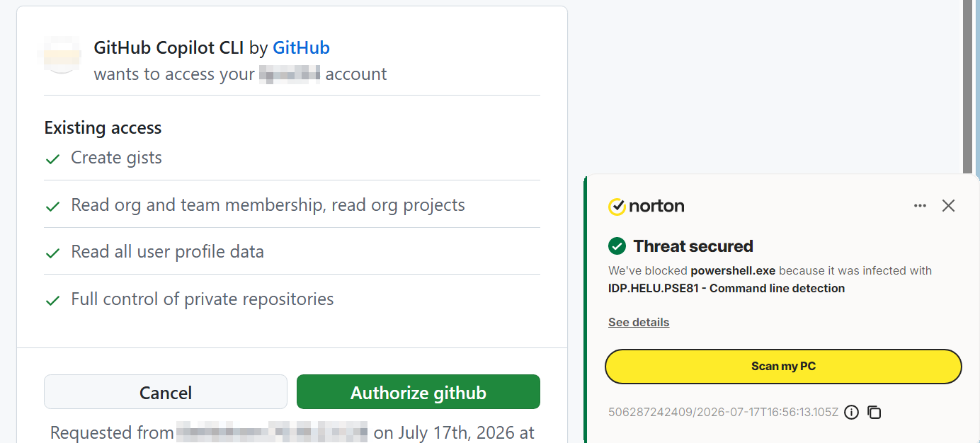This screenshot has height=443, width=980.
Task: Click the green Threat secured check icon
Action: [x=617, y=246]
